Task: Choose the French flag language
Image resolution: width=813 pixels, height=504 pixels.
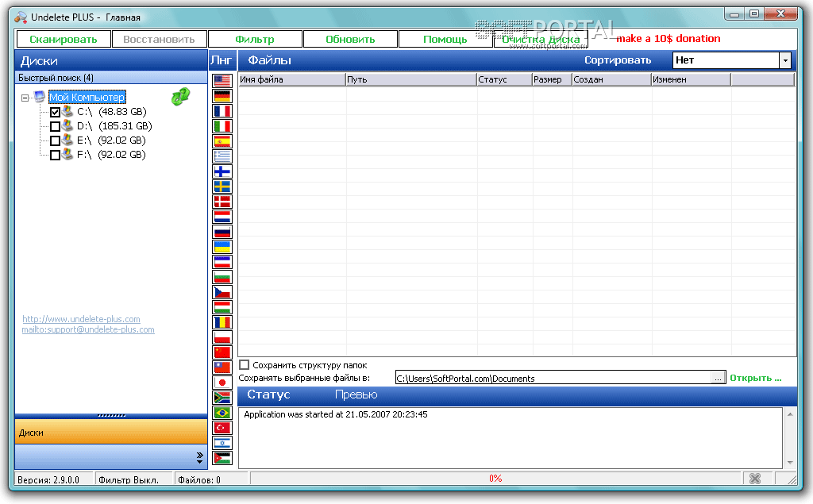Action: point(222,111)
